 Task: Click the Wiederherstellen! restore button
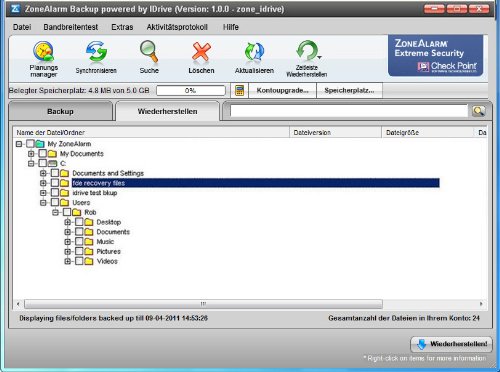click(452, 344)
